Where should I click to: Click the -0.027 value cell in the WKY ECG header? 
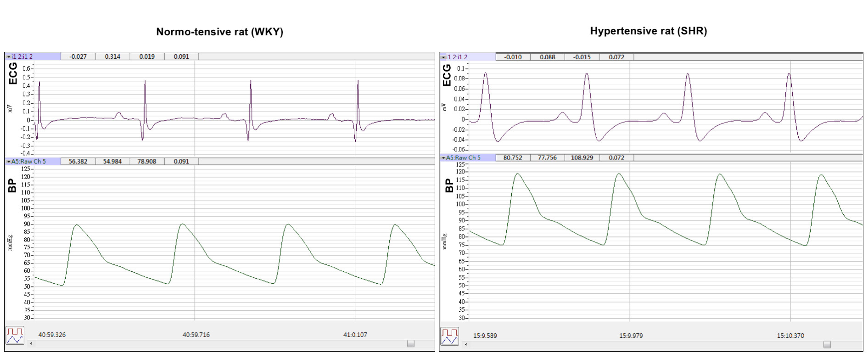tap(78, 56)
